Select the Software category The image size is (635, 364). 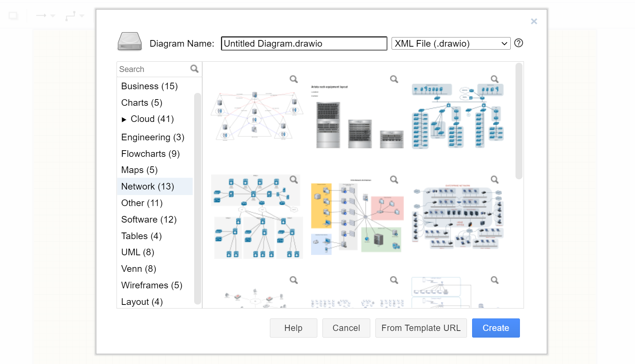click(149, 219)
